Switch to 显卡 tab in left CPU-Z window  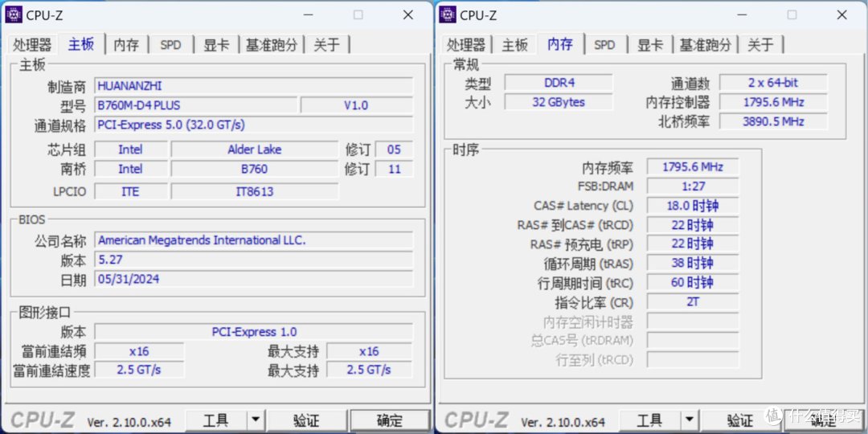pos(216,45)
